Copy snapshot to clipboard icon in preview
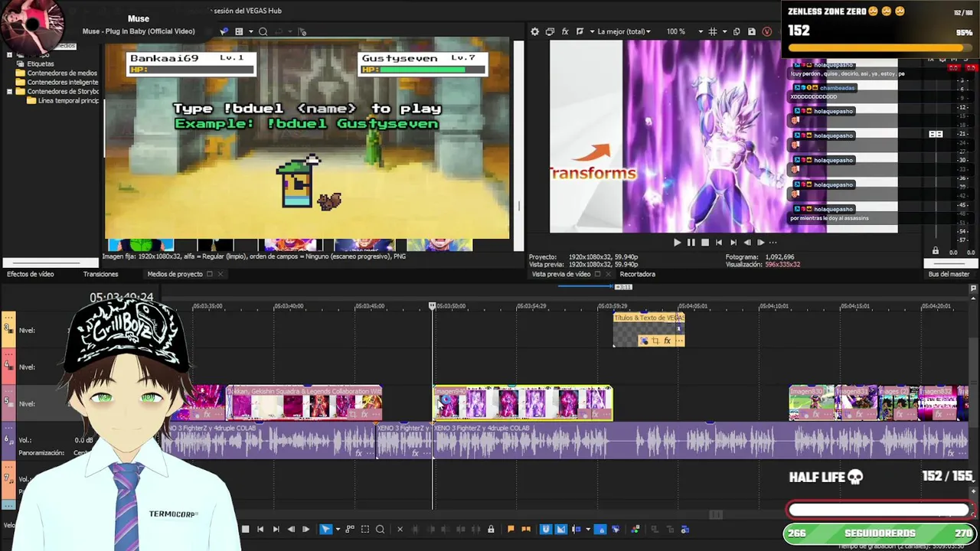 (x=737, y=31)
